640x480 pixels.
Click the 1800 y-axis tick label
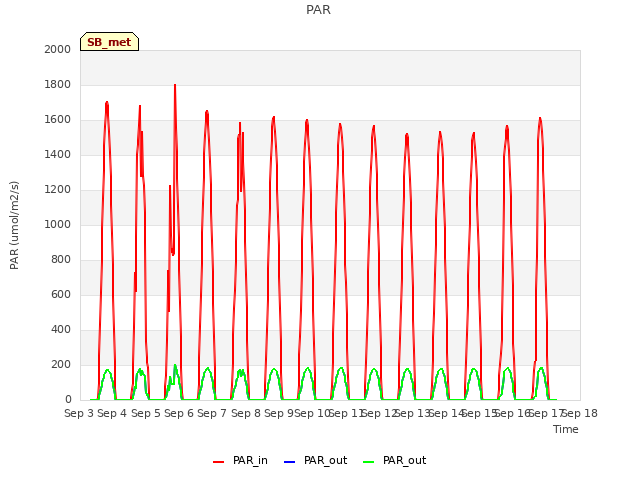pyautogui.click(x=58, y=84)
